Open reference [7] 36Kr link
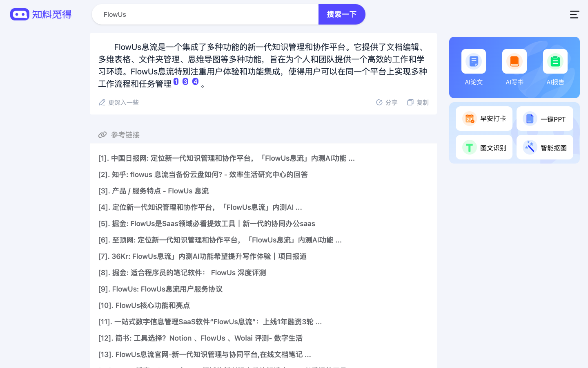 coord(203,256)
